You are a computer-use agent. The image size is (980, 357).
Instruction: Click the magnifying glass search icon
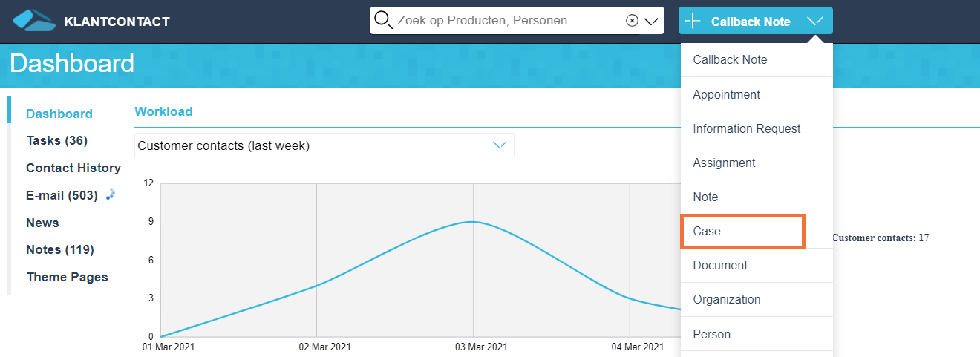(383, 20)
